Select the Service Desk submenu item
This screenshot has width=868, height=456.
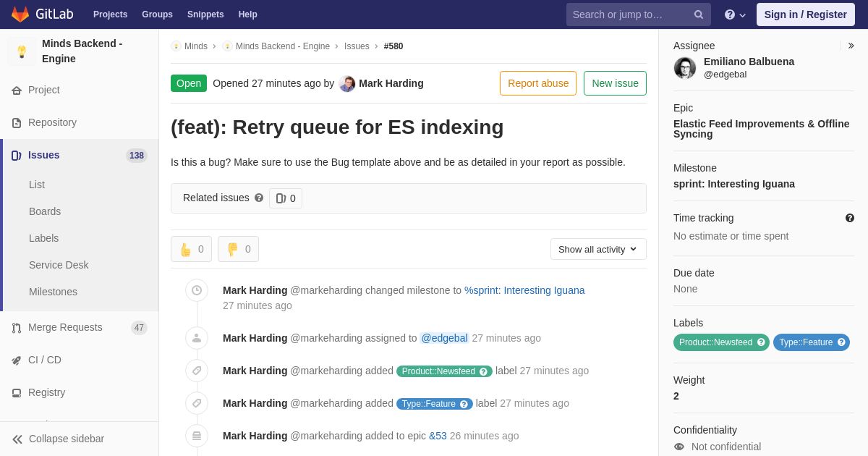pos(59,265)
